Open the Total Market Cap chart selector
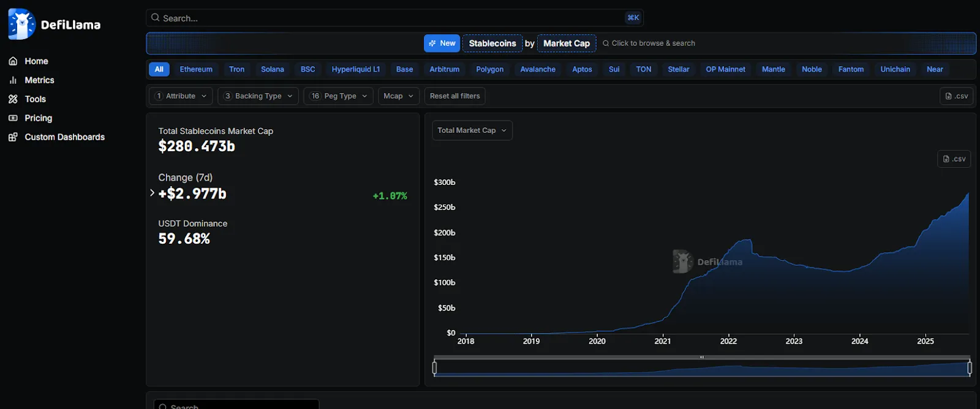Image resolution: width=980 pixels, height=409 pixels. click(472, 130)
